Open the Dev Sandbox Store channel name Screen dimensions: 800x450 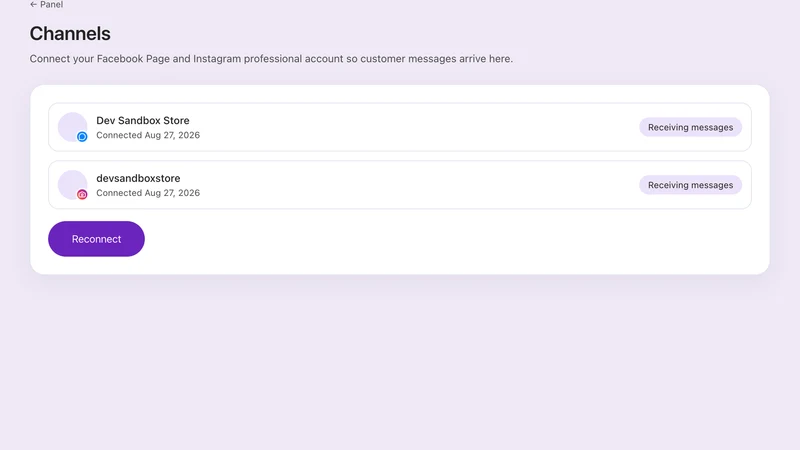click(143, 120)
